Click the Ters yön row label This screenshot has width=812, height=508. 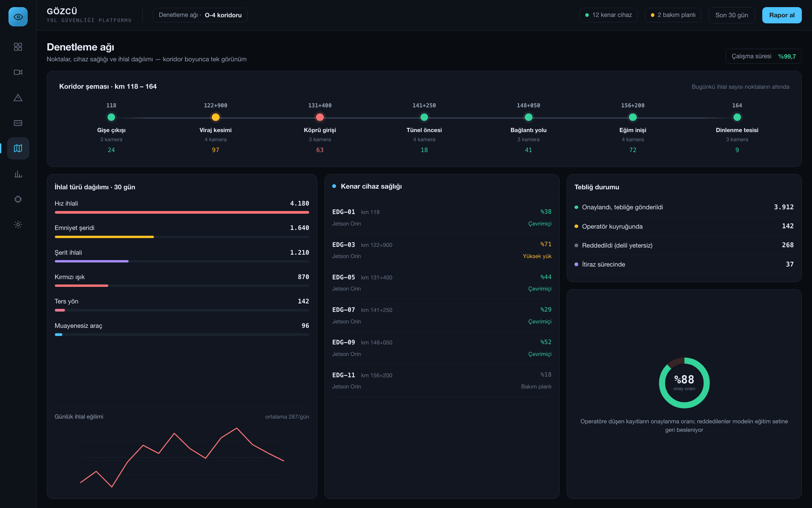point(66,301)
